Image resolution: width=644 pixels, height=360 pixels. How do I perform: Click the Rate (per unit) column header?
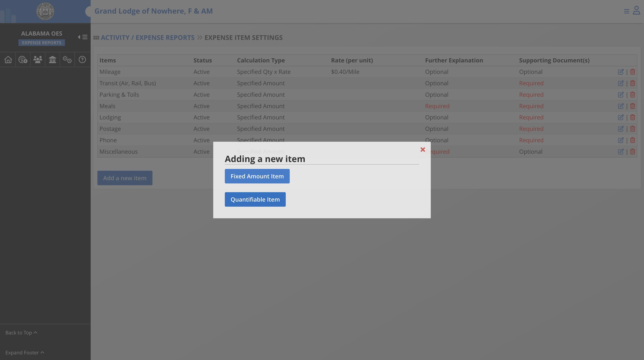352,60
